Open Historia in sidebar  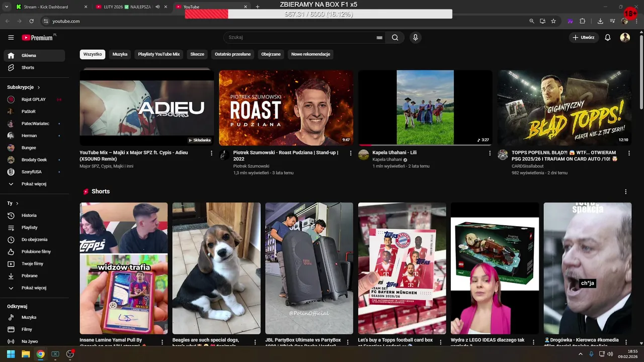click(x=34, y=216)
